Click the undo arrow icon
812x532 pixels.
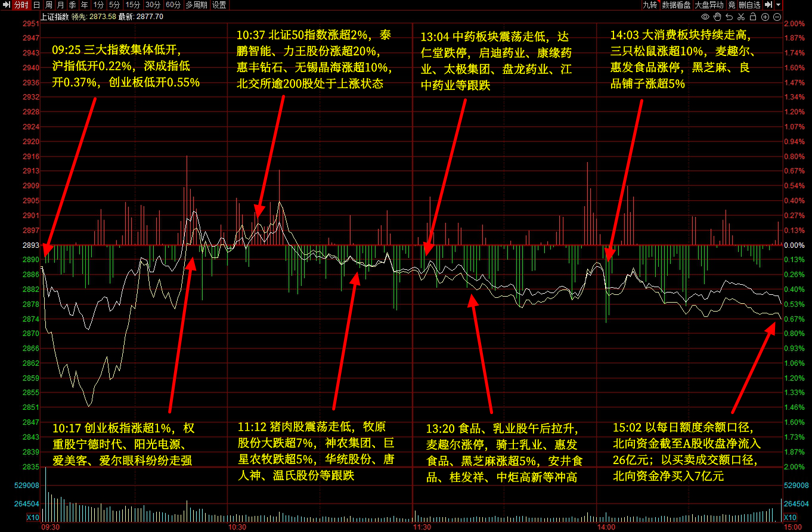729,17
